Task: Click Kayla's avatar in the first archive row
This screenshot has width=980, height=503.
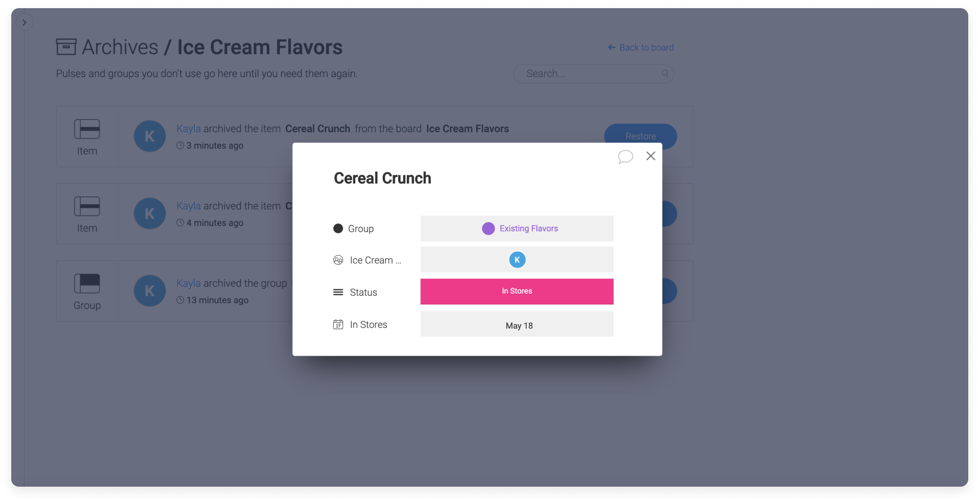Action: point(150,136)
